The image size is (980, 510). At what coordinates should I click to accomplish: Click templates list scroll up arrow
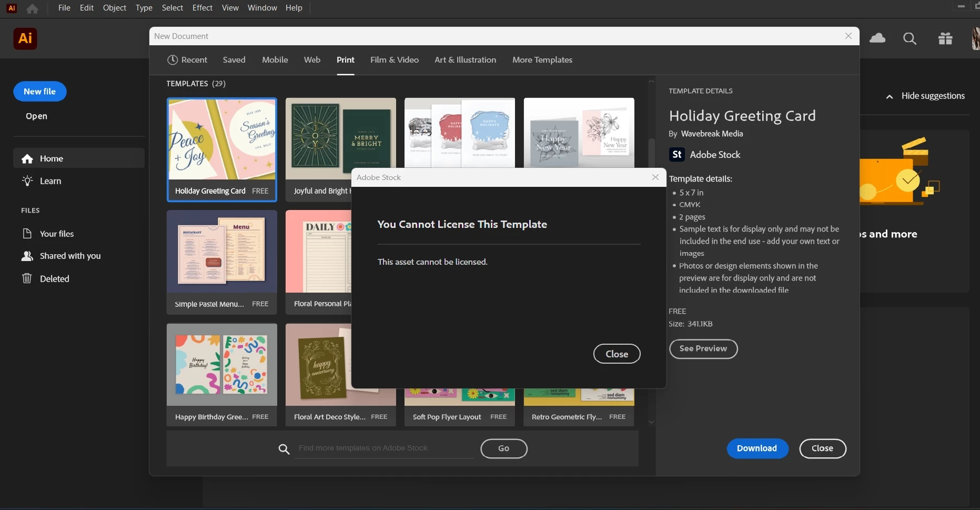[x=651, y=82]
